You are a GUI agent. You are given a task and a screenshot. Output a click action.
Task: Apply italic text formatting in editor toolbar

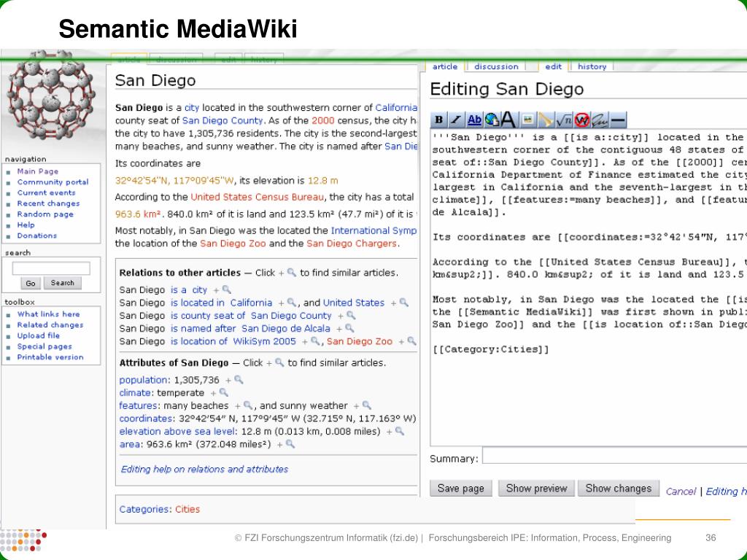coord(456,120)
